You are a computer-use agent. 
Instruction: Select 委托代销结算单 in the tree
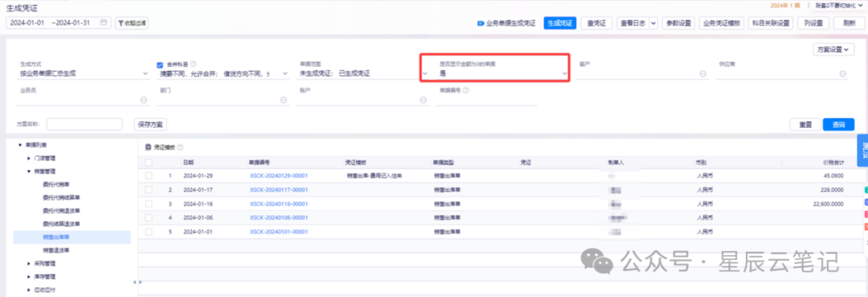pyautogui.click(x=61, y=198)
